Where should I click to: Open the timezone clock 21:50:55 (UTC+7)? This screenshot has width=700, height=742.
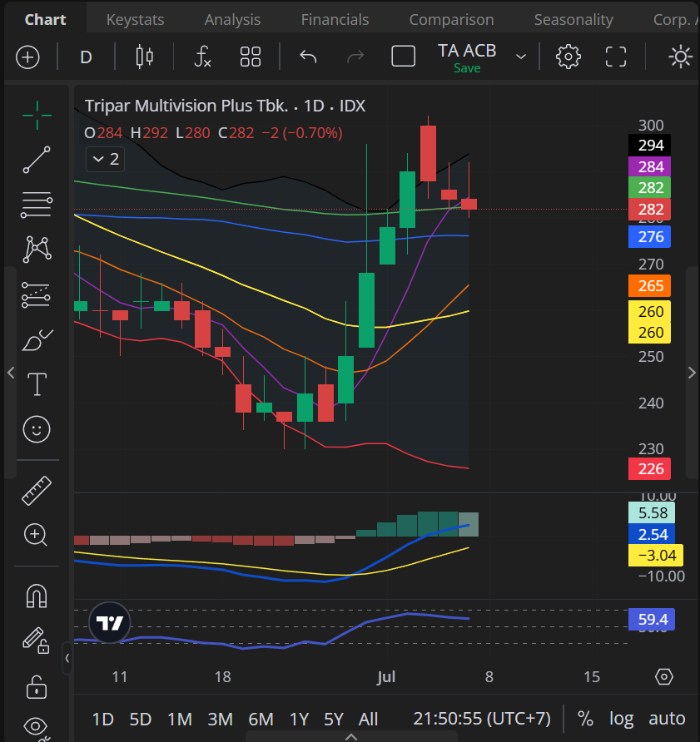point(482,719)
